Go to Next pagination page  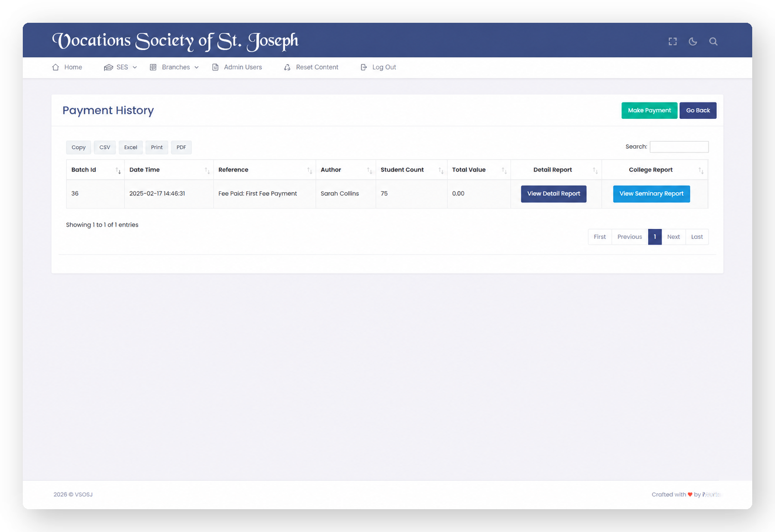point(673,237)
